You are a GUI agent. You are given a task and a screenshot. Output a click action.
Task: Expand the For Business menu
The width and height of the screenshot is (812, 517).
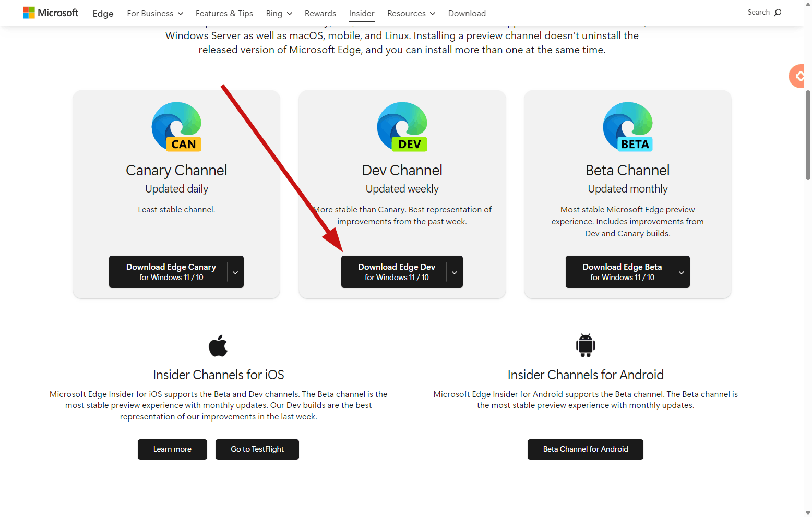pos(155,13)
